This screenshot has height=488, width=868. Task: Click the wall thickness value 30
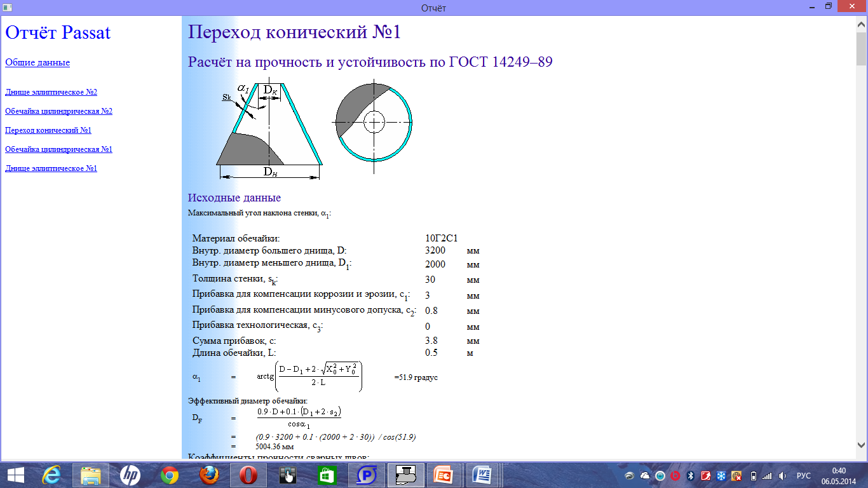[430, 280]
